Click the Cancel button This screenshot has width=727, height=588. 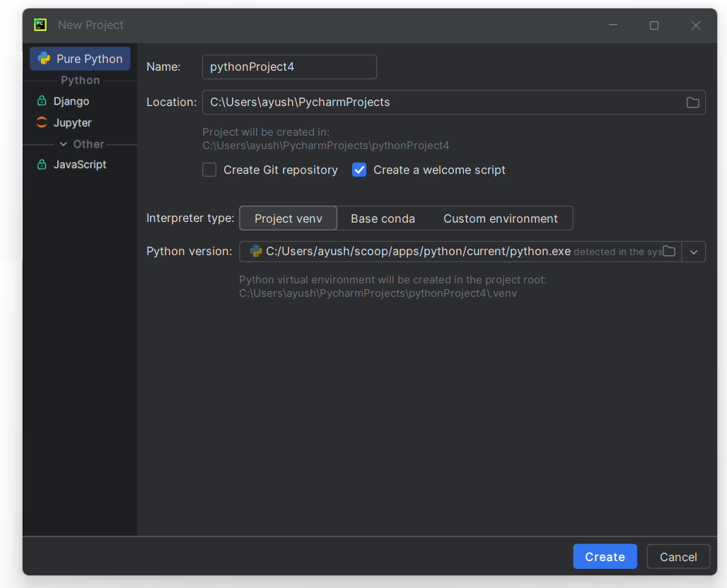tap(678, 556)
